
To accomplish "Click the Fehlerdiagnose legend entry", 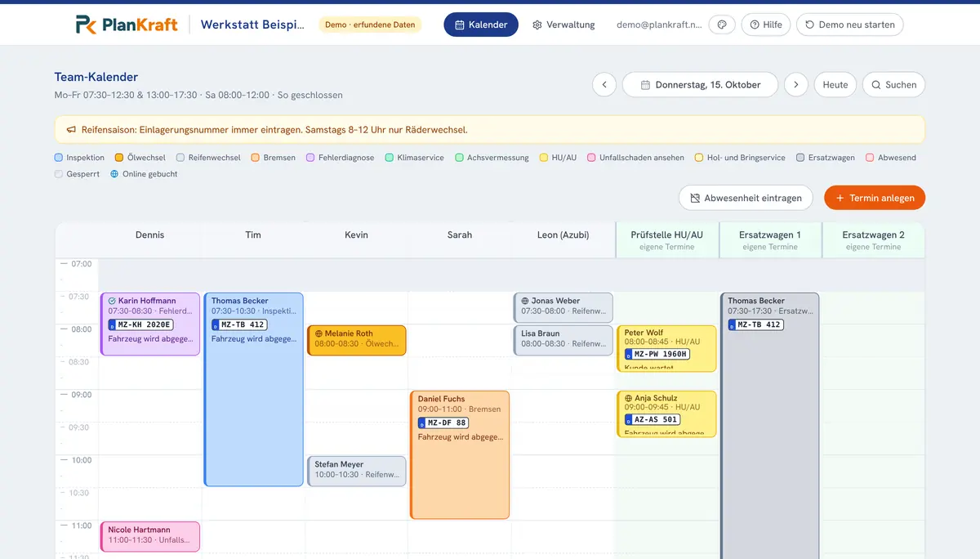I will [x=341, y=158].
